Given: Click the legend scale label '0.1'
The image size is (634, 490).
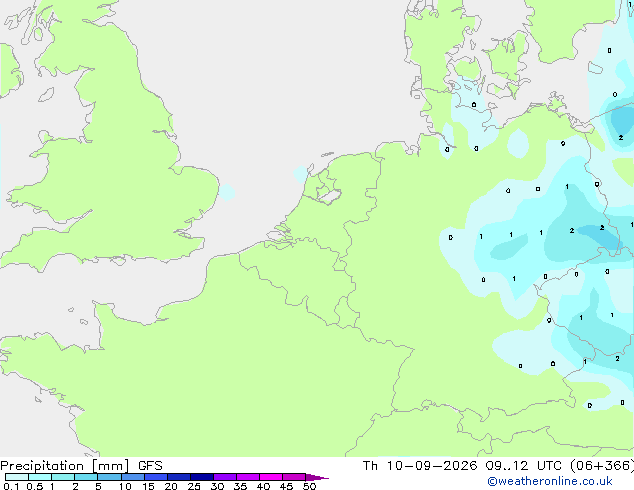Looking at the screenshot, I should click(x=11, y=486).
